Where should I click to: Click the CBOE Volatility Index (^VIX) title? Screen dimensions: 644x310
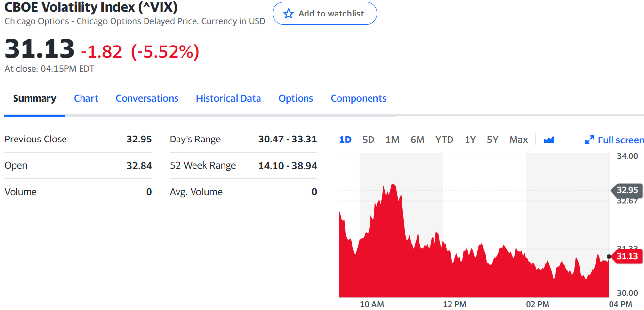pos(91,7)
